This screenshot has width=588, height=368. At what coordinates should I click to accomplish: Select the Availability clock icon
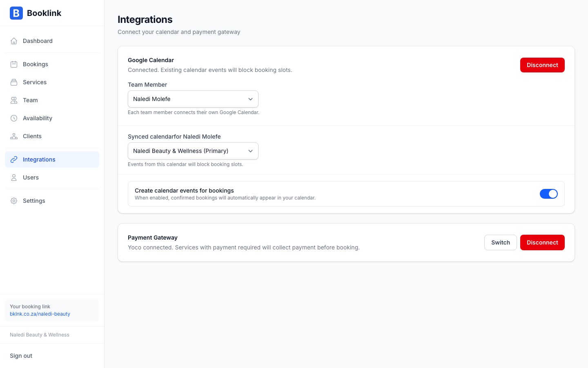click(x=14, y=118)
